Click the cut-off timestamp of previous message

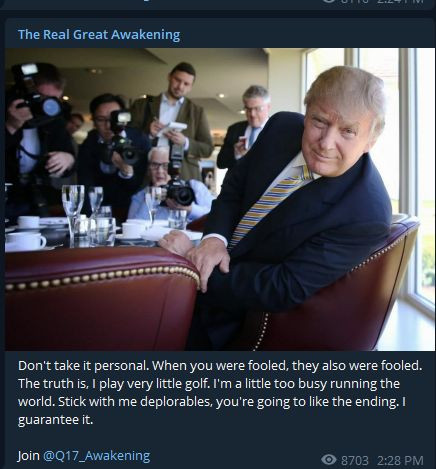click(400, 1)
